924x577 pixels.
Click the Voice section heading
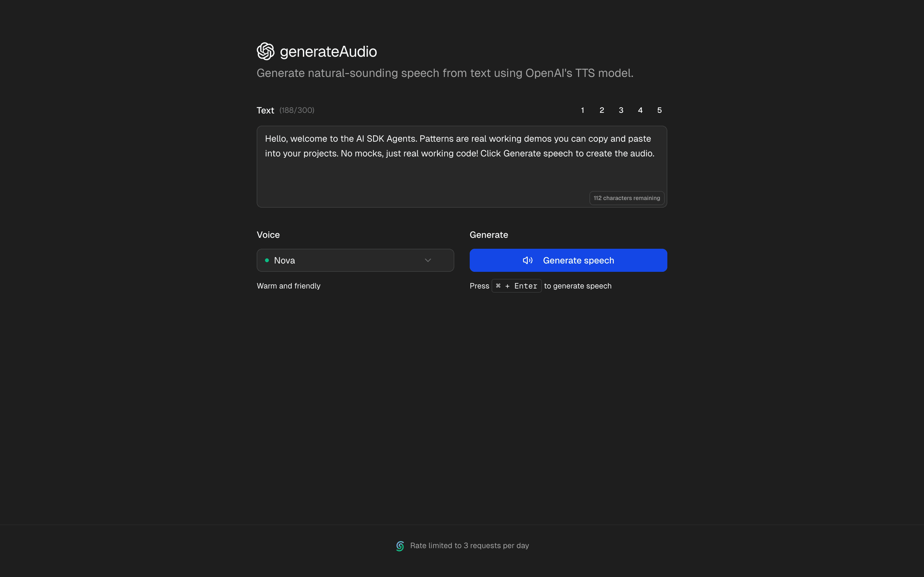[x=268, y=235]
